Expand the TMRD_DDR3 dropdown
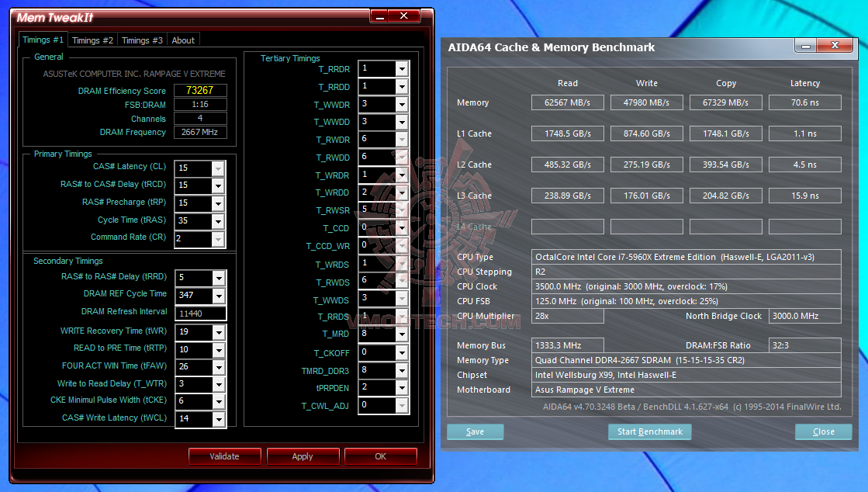Image resolution: width=868 pixels, height=492 pixels. [402, 370]
